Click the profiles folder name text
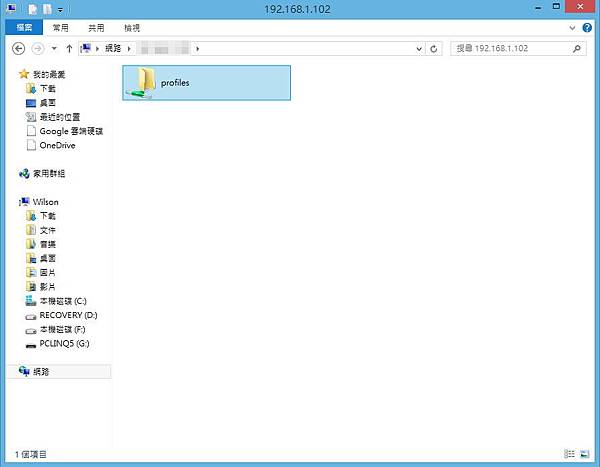Screen dimensions: 600x467 tap(175, 83)
